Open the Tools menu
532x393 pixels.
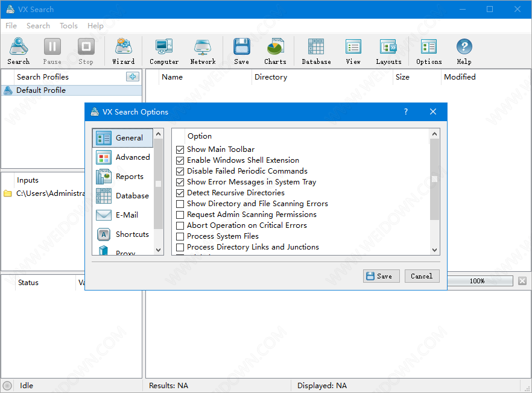tap(69, 26)
